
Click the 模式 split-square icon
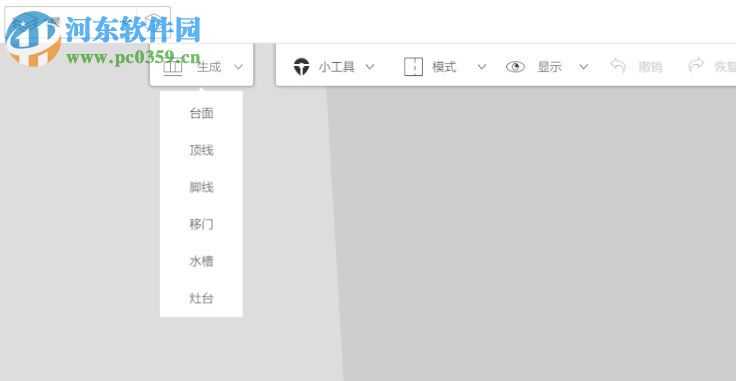pos(414,67)
